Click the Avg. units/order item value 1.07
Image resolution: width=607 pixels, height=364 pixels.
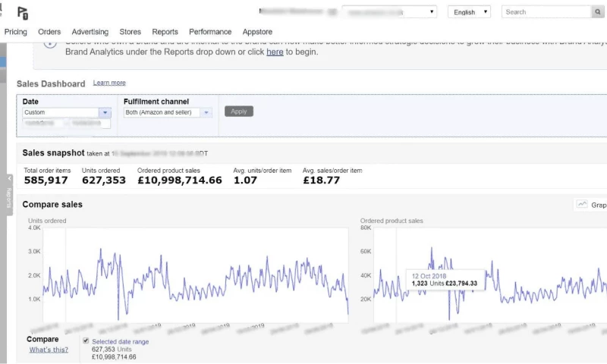tap(245, 180)
